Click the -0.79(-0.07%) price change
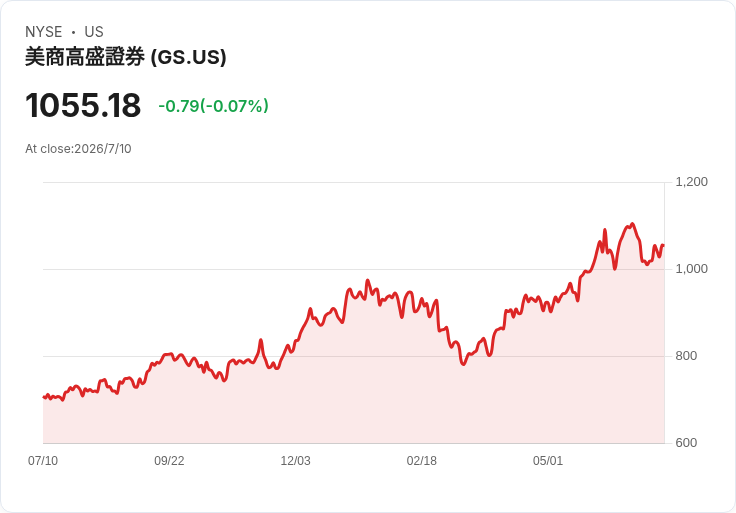This screenshot has width=736, height=513. coord(214,106)
